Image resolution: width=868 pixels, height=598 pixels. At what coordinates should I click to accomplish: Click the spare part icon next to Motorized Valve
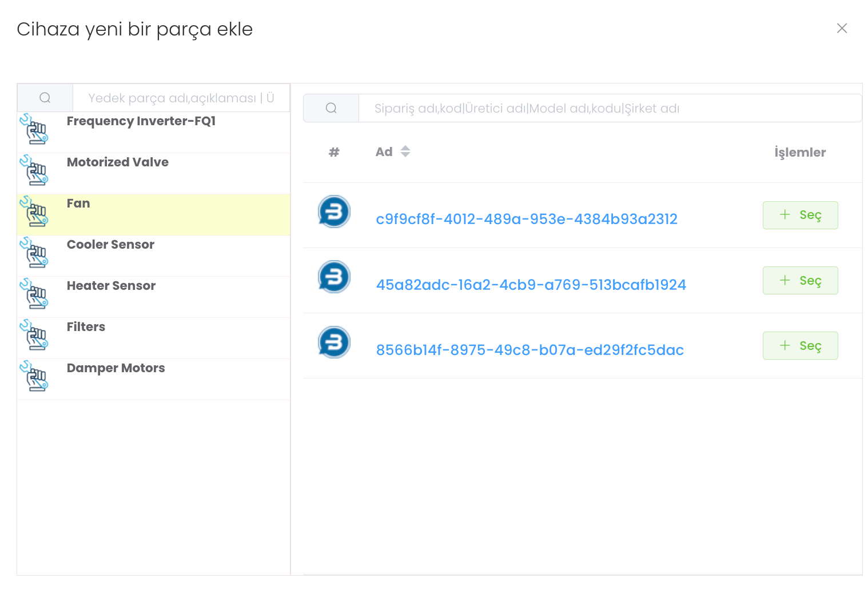coord(34,171)
